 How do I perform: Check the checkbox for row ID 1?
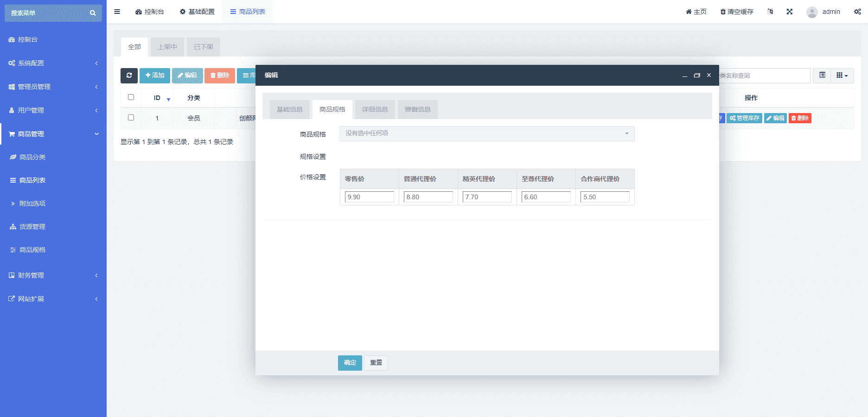(x=131, y=118)
